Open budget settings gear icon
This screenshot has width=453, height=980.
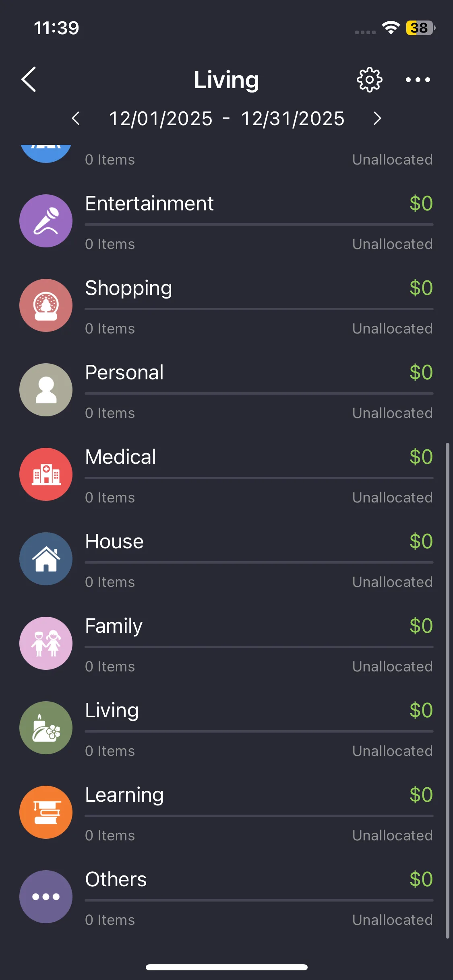[x=369, y=80]
